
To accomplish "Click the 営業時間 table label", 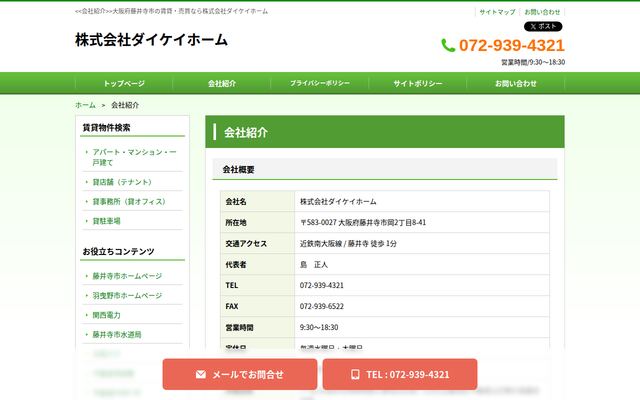I will point(239,327).
